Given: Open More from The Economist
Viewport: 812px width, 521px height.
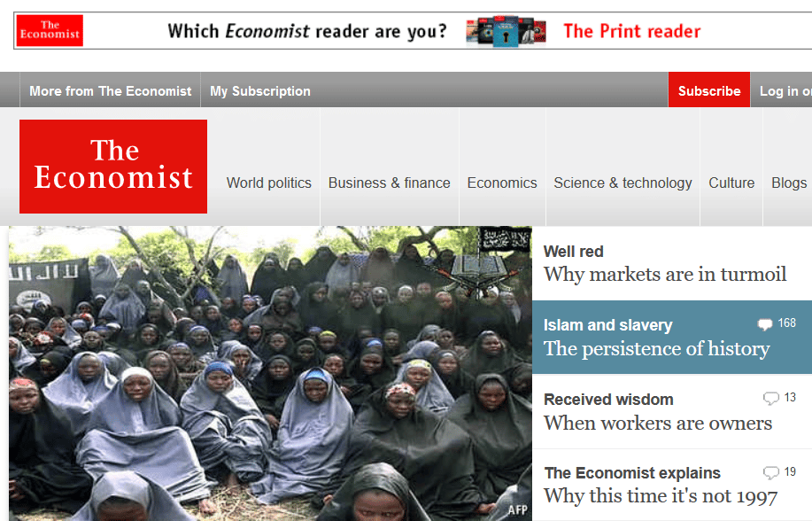Looking at the screenshot, I should click(111, 90).
